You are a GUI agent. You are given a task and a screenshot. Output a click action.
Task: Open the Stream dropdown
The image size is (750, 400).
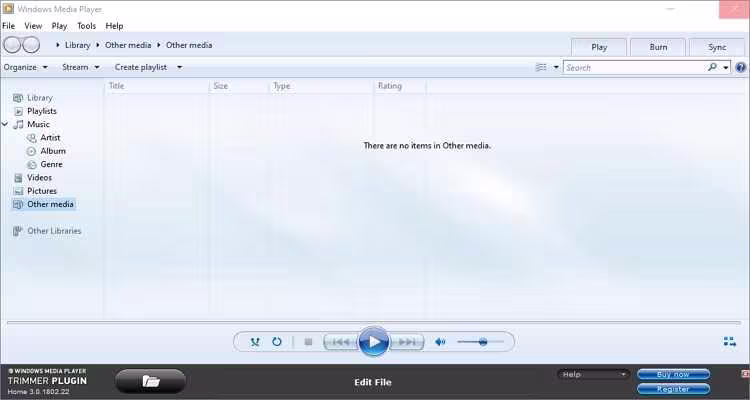pos(80,67)
